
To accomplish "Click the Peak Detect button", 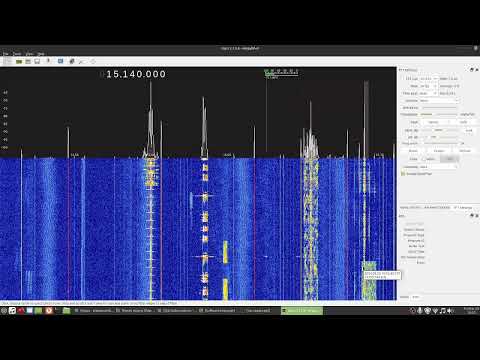I will [433, 122].
